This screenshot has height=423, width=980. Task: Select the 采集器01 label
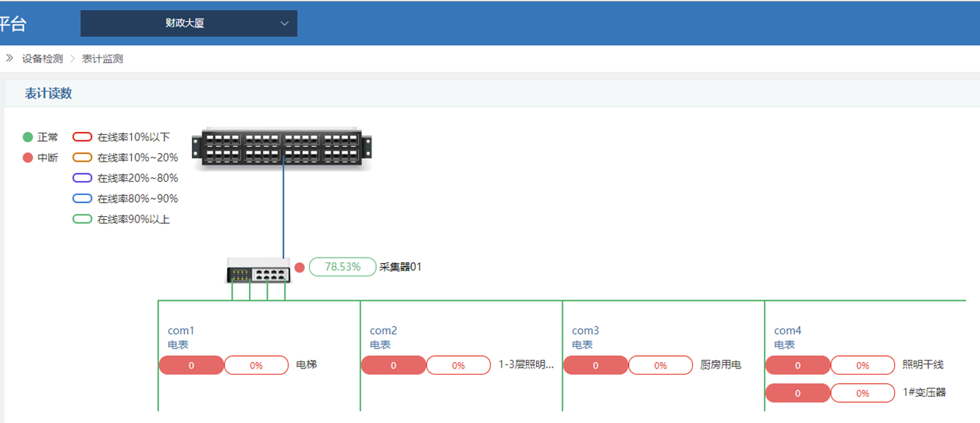[x=400, y=267]
